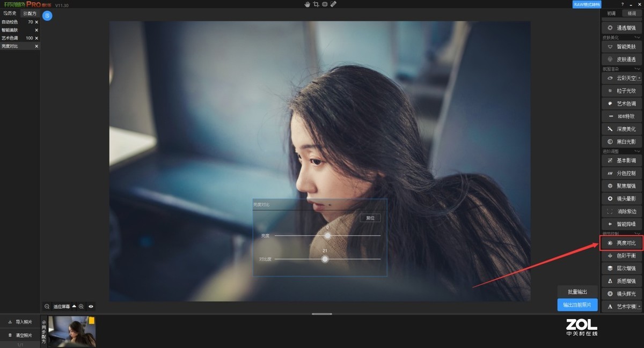Open 分色控制 adjustment
Screen dimensions: 644x348
(x=621, y=174)
